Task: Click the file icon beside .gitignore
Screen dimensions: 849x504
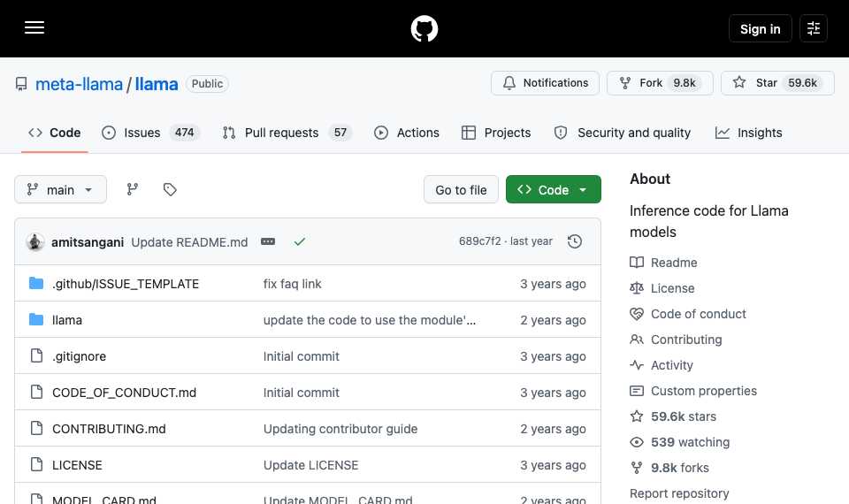Action: click(x=36, y=355)
